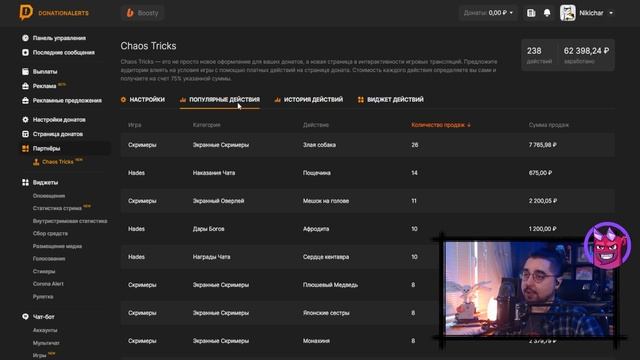Open Статистика стрима widget item
This screenshot has height=360, width=640.
pos(57,208)
